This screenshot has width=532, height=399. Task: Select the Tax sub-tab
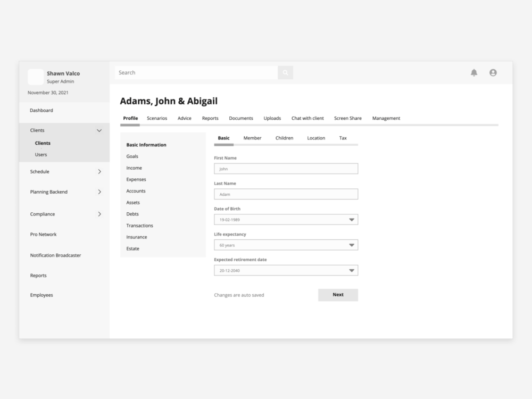tap(343, 138)
